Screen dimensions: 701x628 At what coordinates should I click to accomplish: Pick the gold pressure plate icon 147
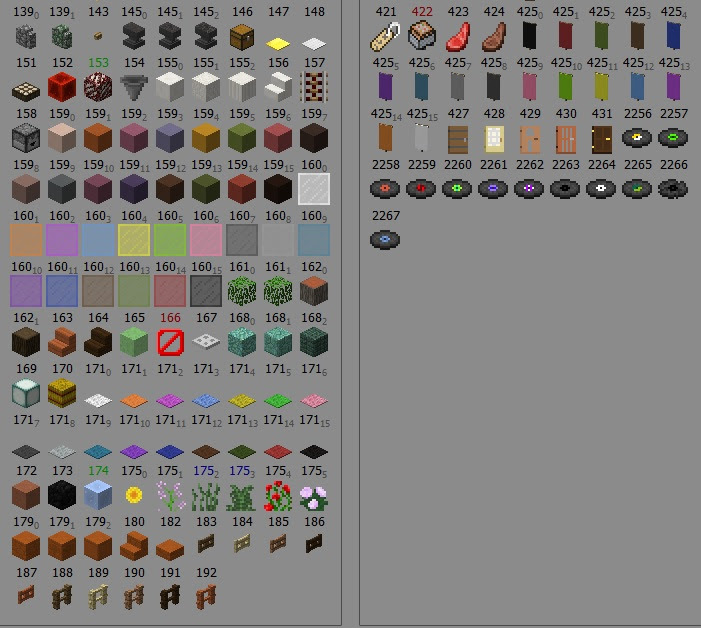point(278,44)
